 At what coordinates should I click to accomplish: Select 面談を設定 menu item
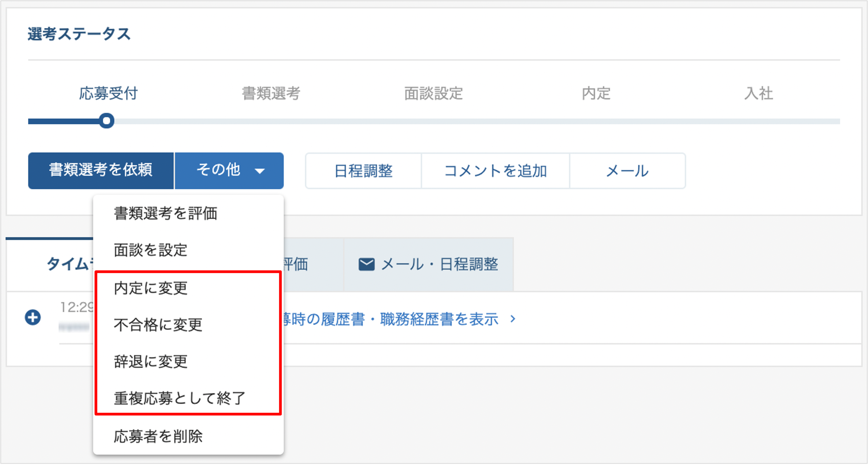[188, 250]
